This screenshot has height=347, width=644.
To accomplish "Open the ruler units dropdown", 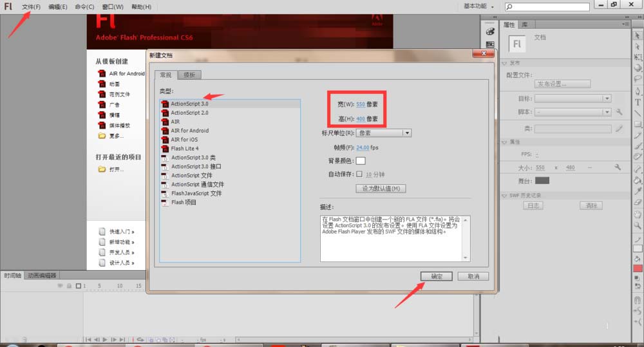I will 384,133.
